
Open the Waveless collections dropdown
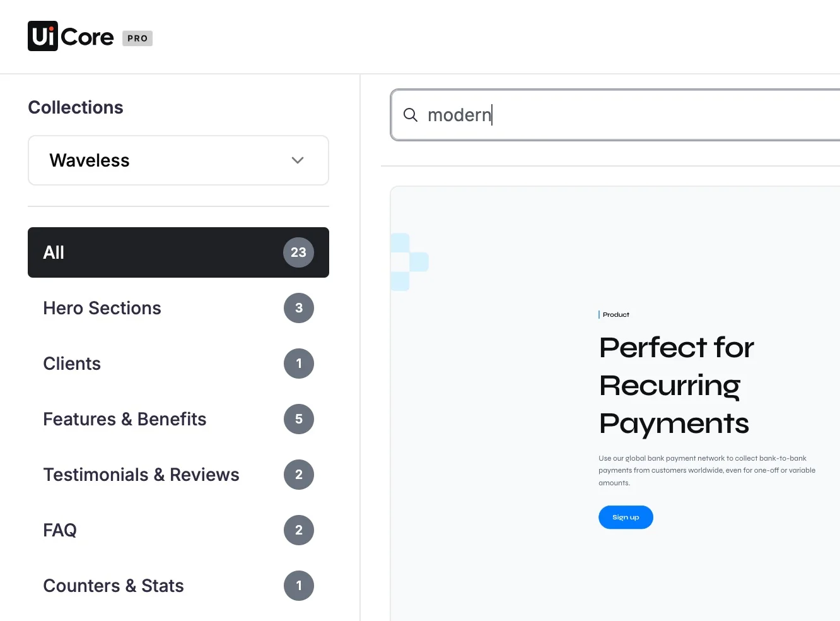point(178,160)
